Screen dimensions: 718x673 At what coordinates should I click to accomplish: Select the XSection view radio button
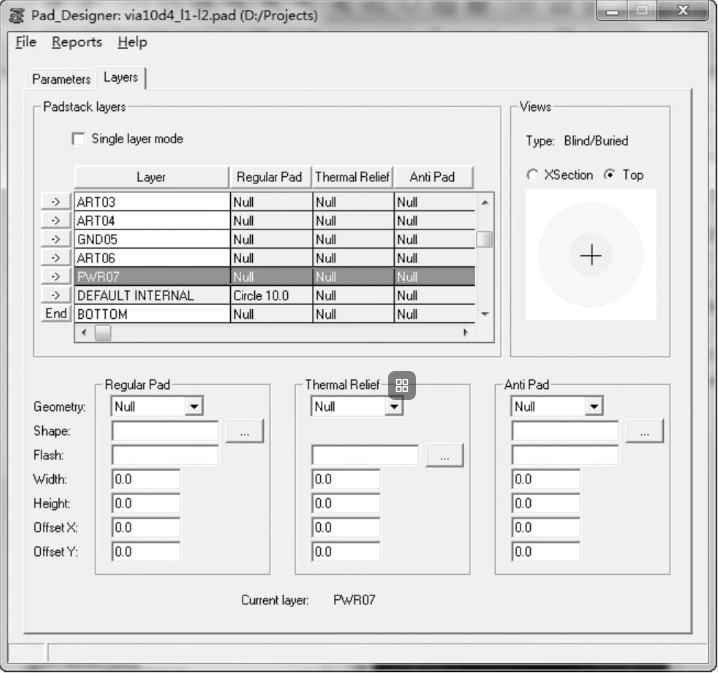pyautogui.click(x=532, y=175)
